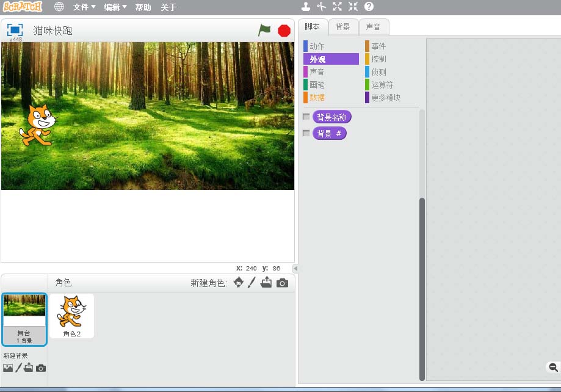Select the duplicate stamp tool
561x392 pixels.
click(306, 7)
